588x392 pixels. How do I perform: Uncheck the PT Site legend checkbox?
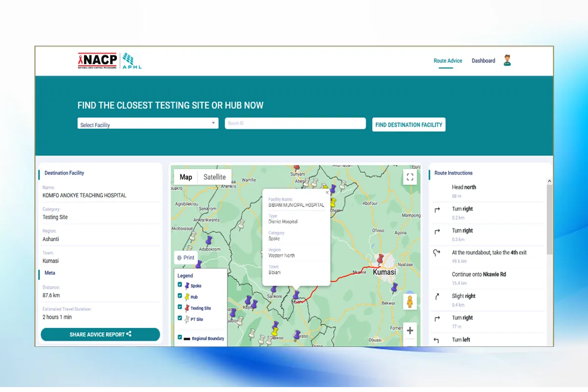coord(180,318)
